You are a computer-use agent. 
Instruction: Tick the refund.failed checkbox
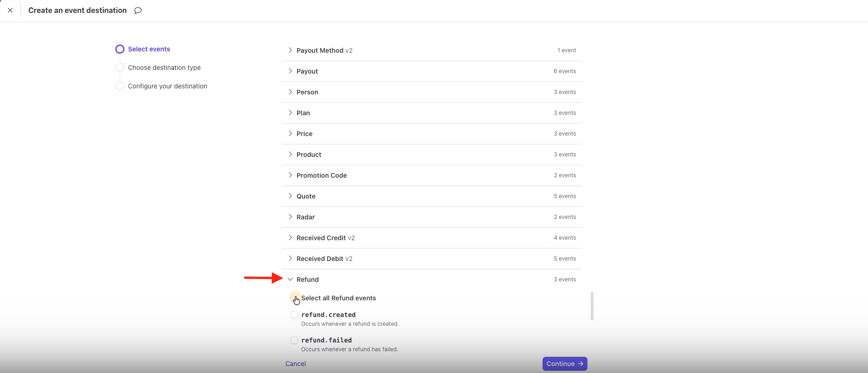pos(294,340)
